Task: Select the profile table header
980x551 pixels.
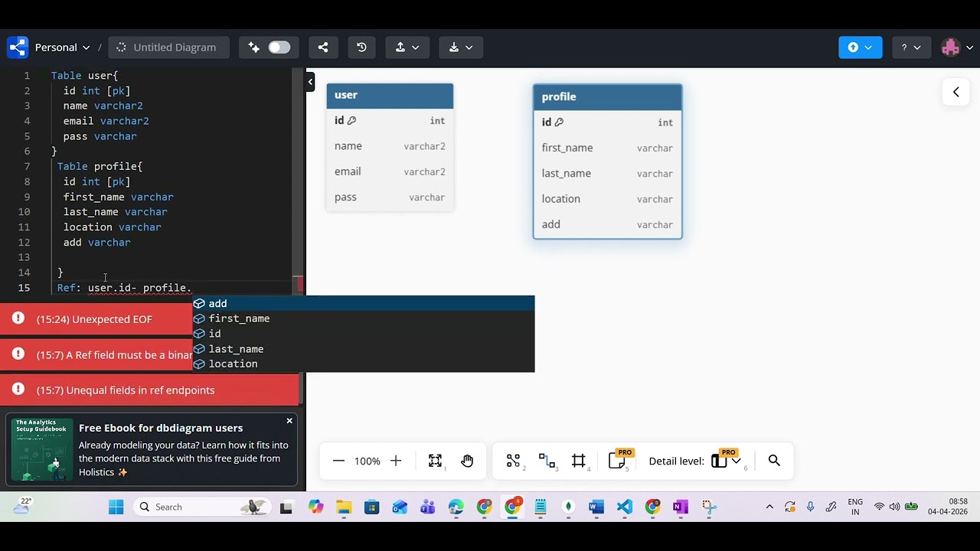Action: tap(607, 97)
